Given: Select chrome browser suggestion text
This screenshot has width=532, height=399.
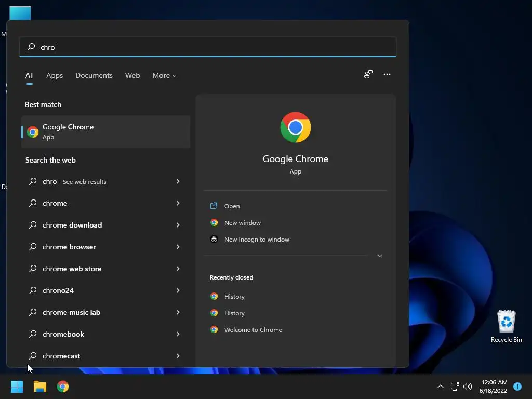Looking at the screenshot, I should coord(69,247).
